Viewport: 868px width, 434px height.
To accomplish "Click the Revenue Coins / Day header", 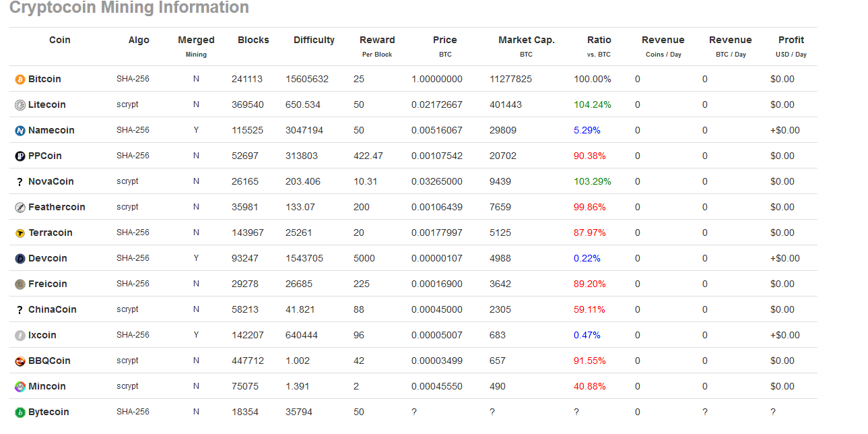I will tap(663, 46).
